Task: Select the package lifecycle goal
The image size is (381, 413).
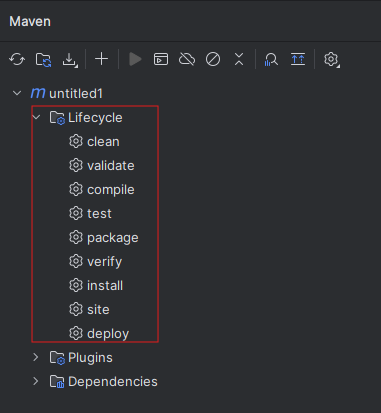Action: point(113,238)
